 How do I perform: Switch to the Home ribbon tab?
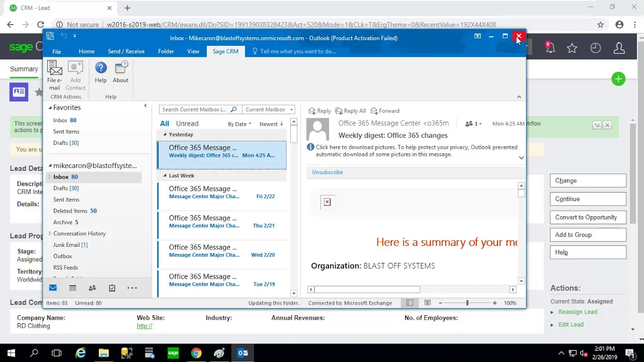87,51
